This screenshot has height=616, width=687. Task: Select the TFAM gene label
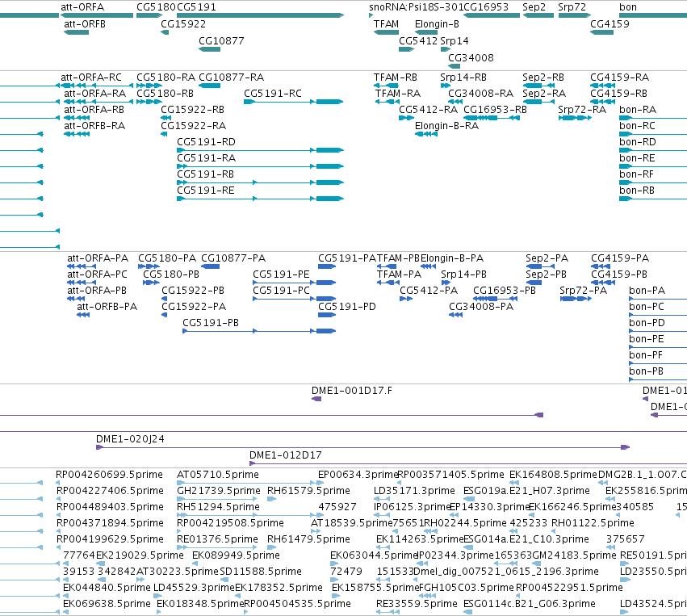coord(386,24)
